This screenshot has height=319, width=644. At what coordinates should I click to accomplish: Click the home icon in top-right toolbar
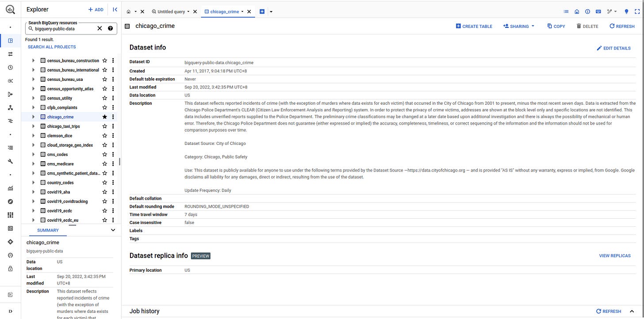pos(577,11)
